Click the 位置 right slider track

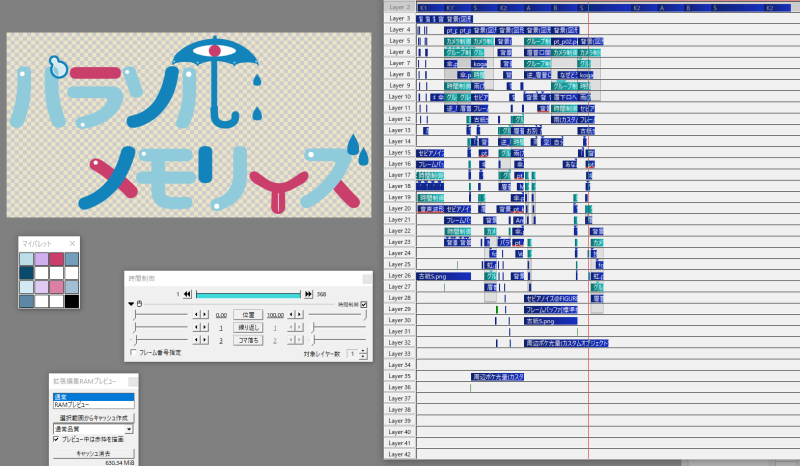tap(338, 314)
